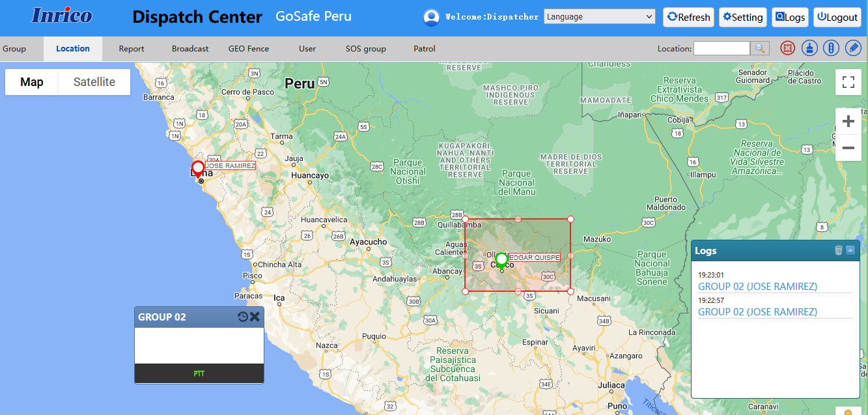Click the EDGAR QUISPE marker label
The image size is (868, 415).
click(x=534, y=257)
